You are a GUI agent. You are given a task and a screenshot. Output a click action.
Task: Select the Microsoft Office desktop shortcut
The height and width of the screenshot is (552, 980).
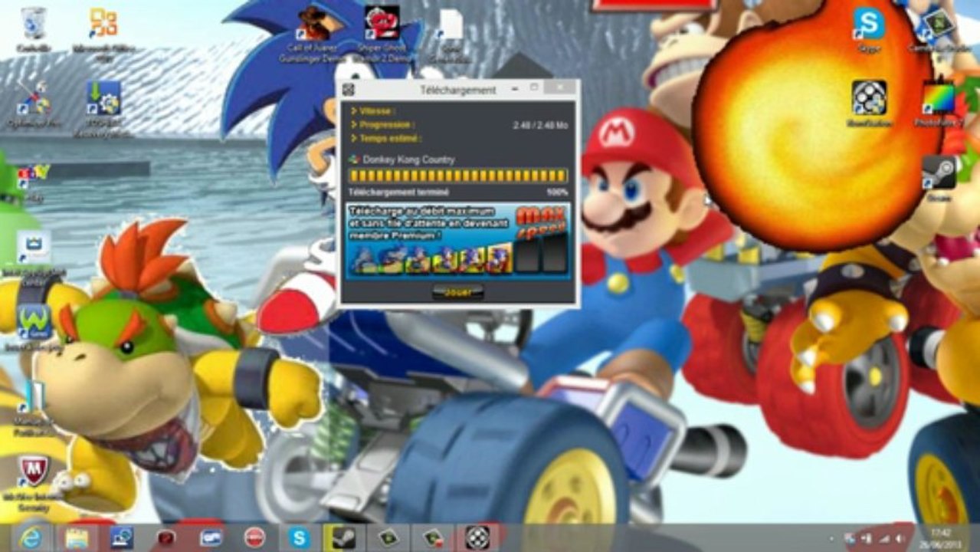(103, 33)
